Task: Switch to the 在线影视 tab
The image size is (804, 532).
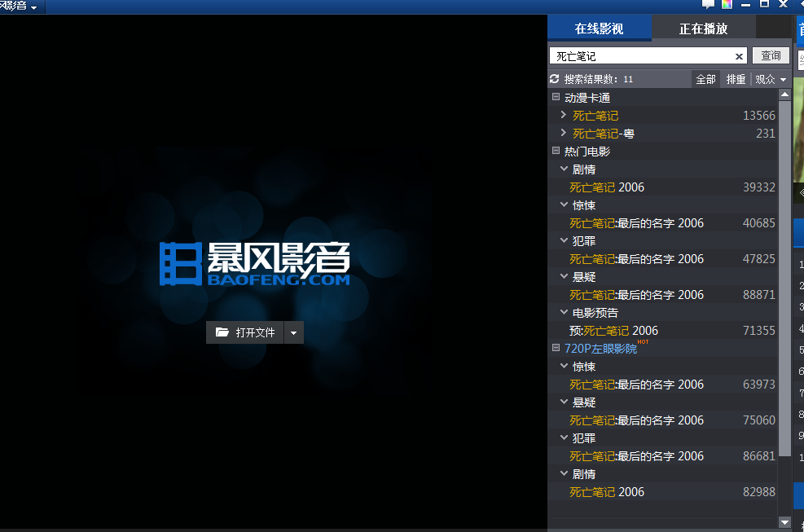Action: point(599,29)
